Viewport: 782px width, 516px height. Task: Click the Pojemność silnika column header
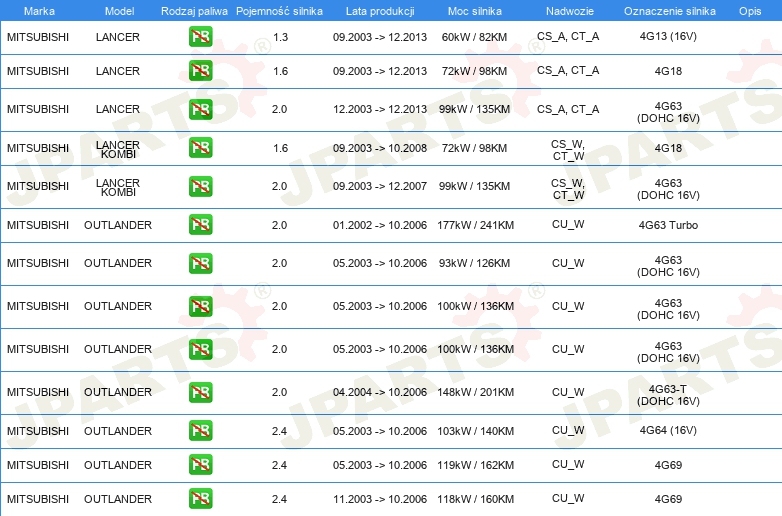pyautogui.click(x=279, y=11)
